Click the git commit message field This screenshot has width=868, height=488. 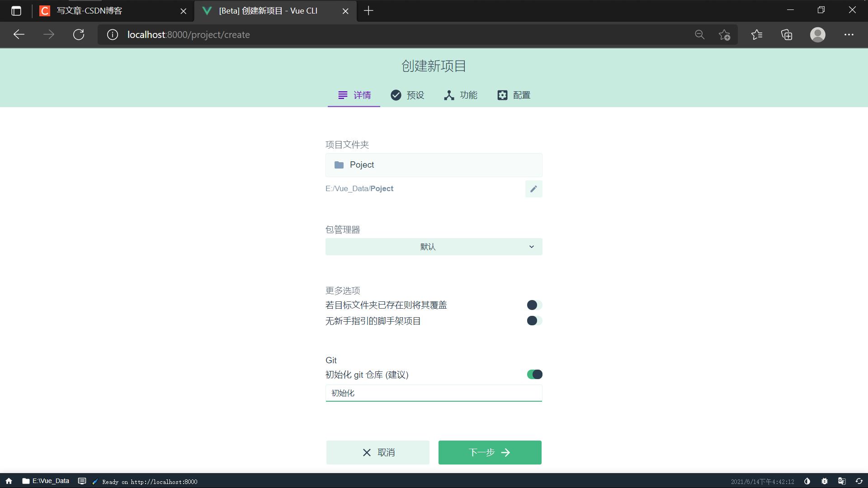tap(434, 393)
